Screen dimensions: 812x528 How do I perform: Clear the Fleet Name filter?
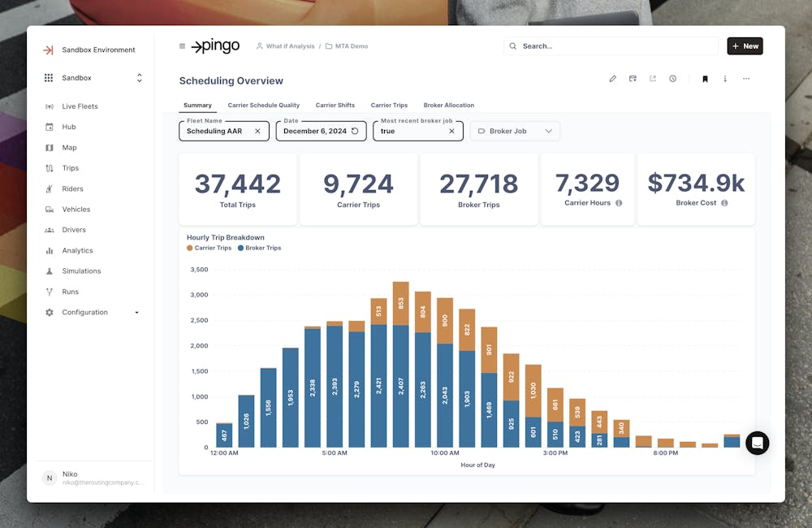tap(257, 131)
